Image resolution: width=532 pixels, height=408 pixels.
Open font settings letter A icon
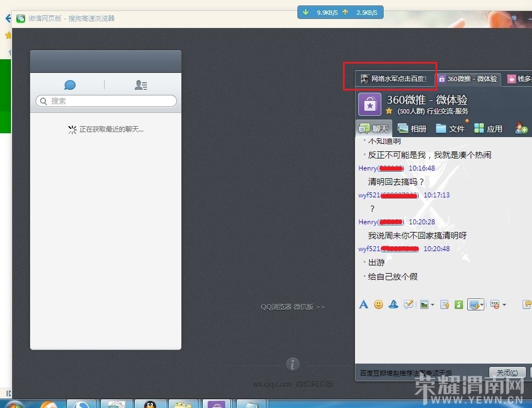tap(363, 304)
